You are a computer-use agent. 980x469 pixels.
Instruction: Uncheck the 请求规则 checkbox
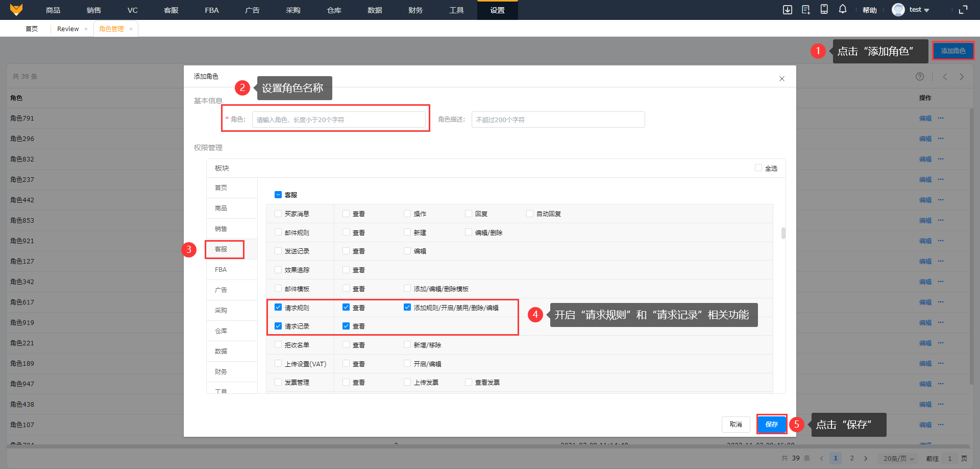(x=278, y=308)
